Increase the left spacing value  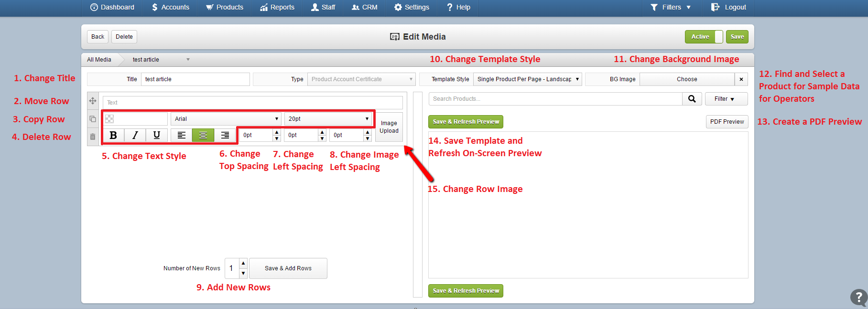(x=322, y=132)
